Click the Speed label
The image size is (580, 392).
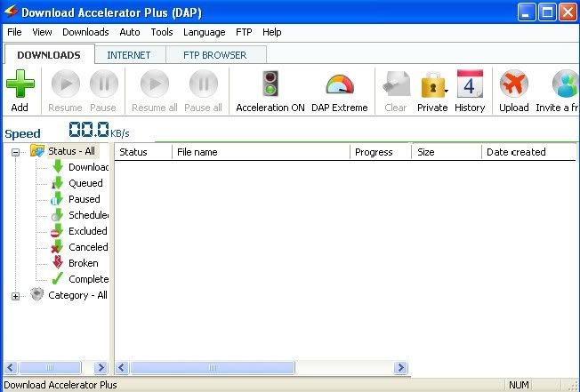coord(22,133)
